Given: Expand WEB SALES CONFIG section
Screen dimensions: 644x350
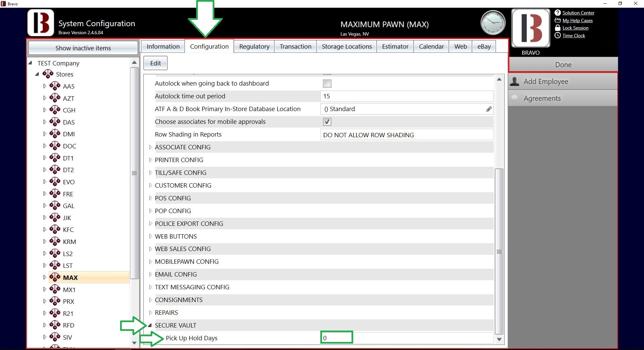Looking at the screenshot, I should click(151, 249).
